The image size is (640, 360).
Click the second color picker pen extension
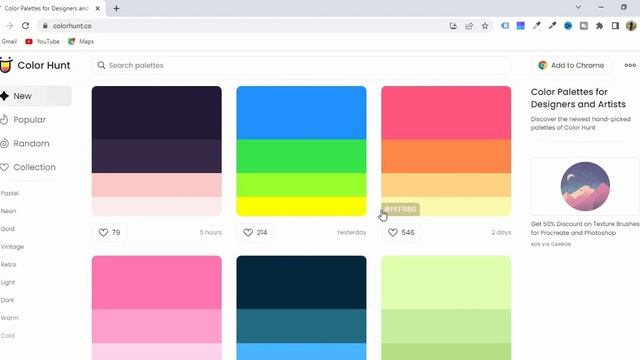click(x=552, y=26)
